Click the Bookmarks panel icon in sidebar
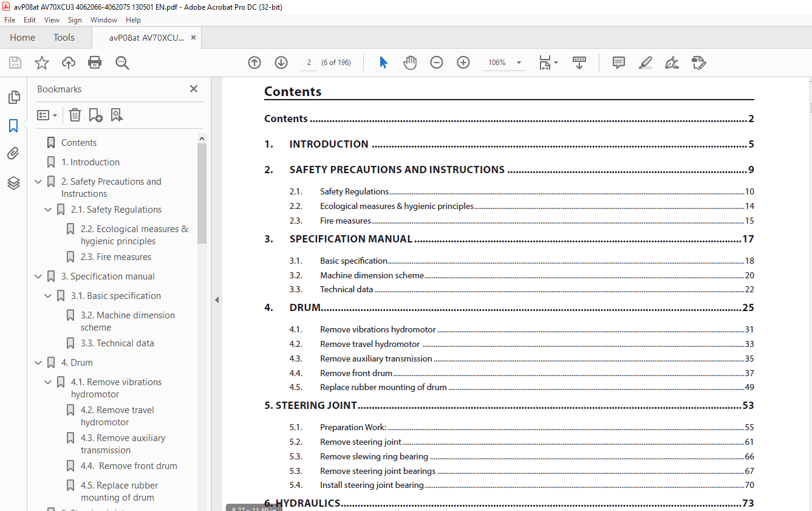 pyautogui.click(x=13, y=126)
